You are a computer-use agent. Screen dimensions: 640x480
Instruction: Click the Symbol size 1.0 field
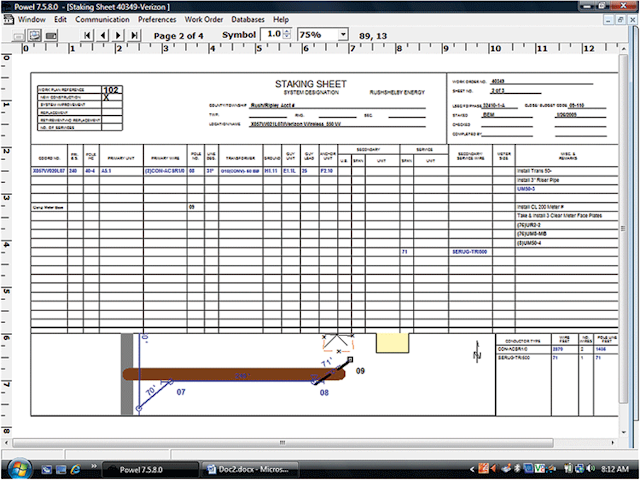pos(273,35)
